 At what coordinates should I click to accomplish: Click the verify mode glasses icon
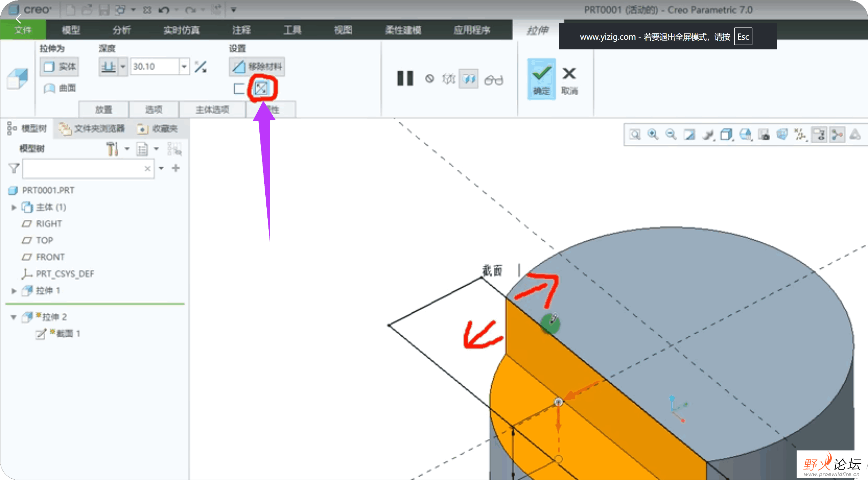pyautogui.click(x=493, y=80)
